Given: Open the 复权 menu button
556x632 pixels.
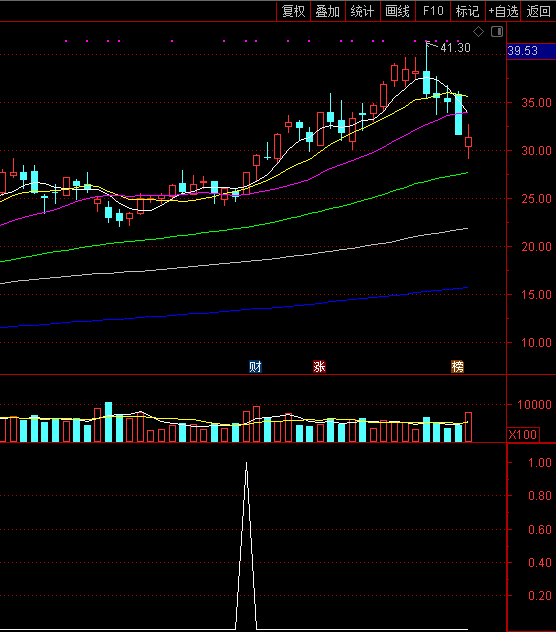Looking at the screenshot, I should pyautogui.click(x=293, y=11).
